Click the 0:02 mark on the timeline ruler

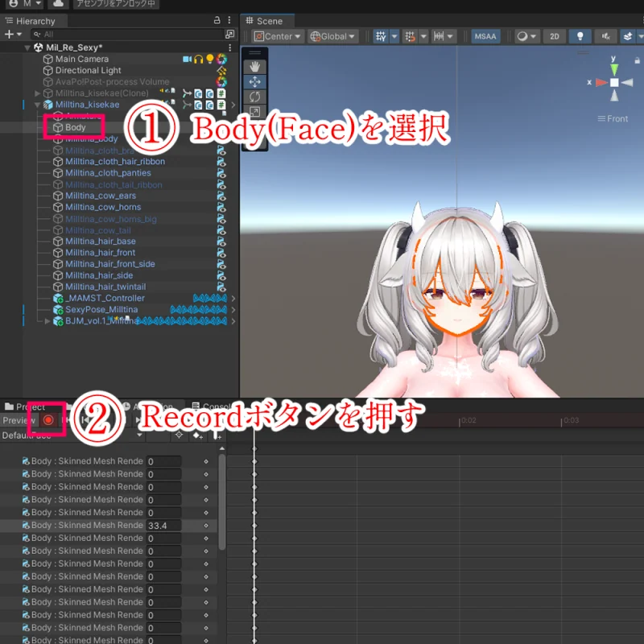tap(468, 420)
